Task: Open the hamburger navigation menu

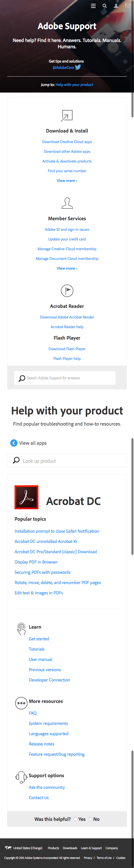Action: [x=93, y=6]
